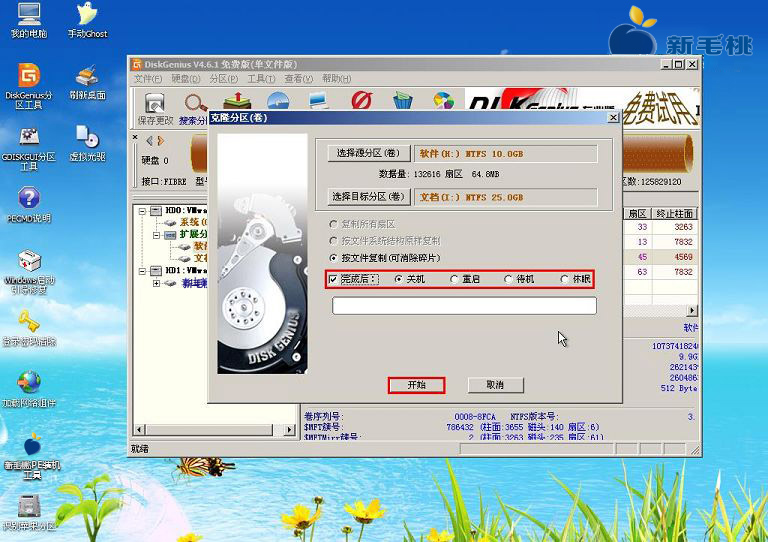Click the 刷新桌面 desktop icon
The width and height of the screenshot is (768, 542).
point(87,82)
